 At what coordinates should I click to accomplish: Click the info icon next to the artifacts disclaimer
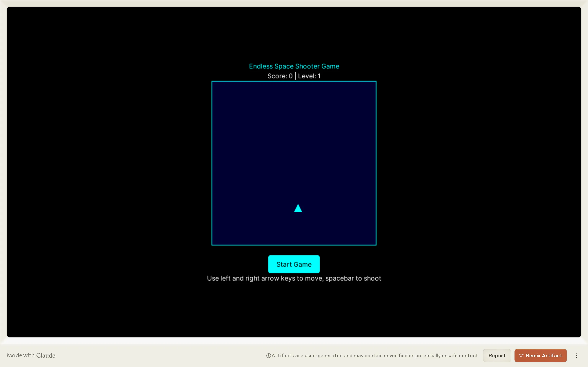click(268, 355)
